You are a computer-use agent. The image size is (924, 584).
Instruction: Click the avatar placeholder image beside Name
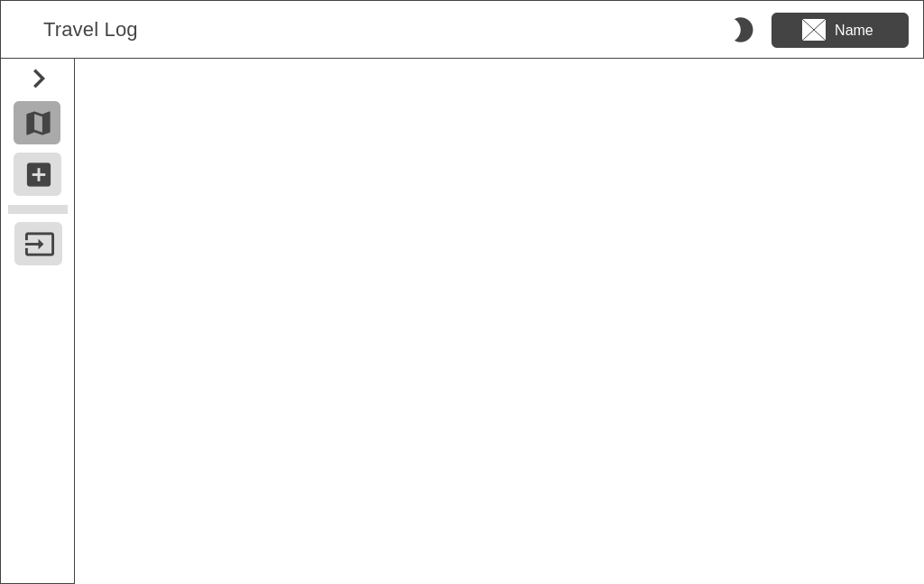(x=814, y=30)
